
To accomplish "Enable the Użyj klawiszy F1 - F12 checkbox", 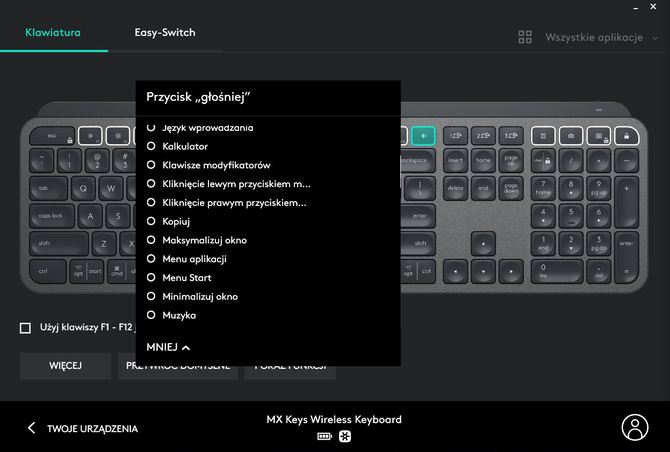I will [25, 328].
